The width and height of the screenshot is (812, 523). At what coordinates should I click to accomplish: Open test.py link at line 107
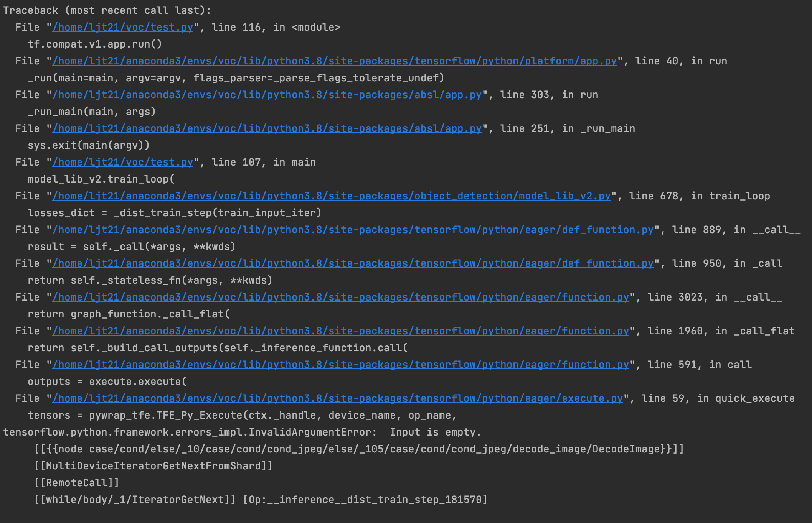click(123, 162)
